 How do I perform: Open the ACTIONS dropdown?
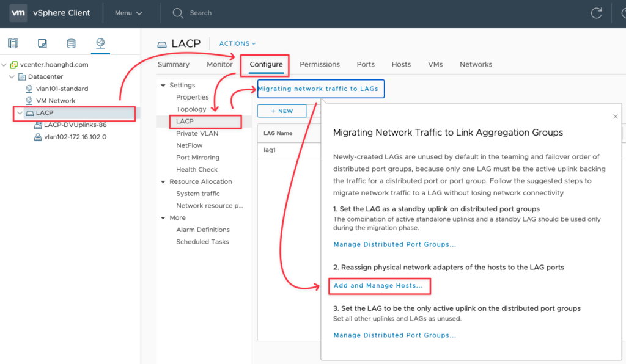[237, 43]
